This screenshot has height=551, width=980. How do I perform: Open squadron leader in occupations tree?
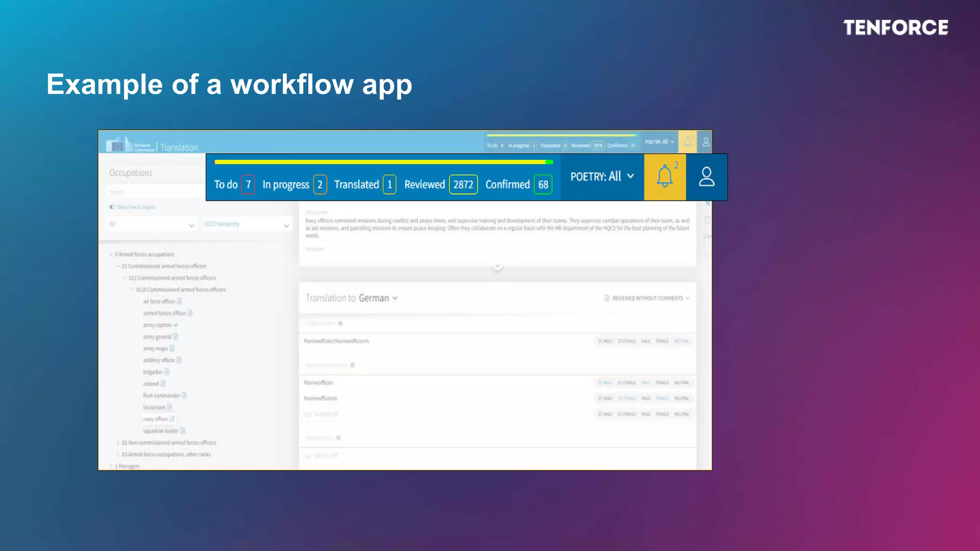[160, 431]
